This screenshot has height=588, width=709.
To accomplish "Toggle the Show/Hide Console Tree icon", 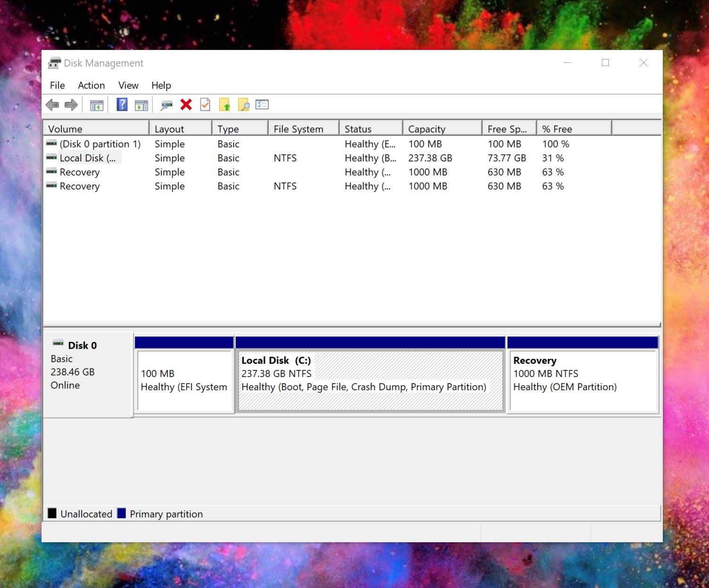I will pos(97,105).
